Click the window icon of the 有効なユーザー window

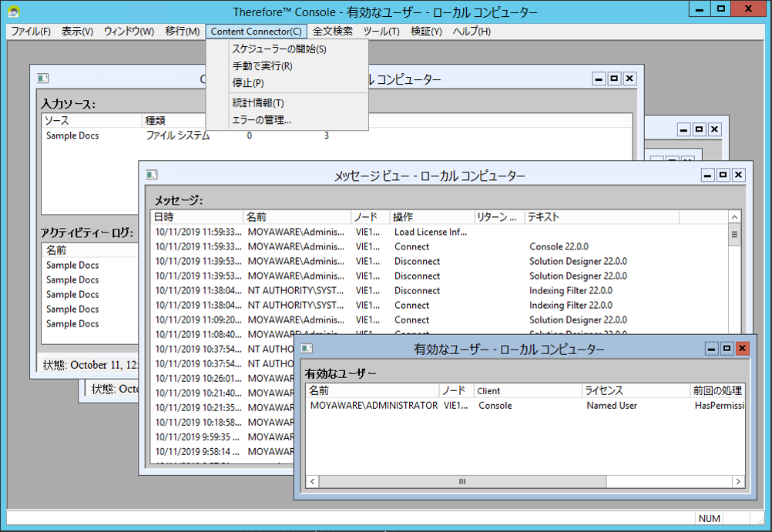coord(307,349)
